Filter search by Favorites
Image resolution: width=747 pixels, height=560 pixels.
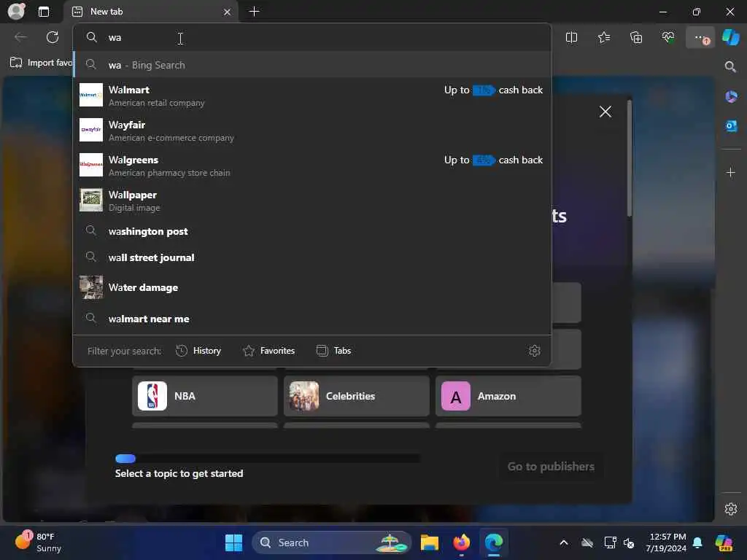(268, 351)
